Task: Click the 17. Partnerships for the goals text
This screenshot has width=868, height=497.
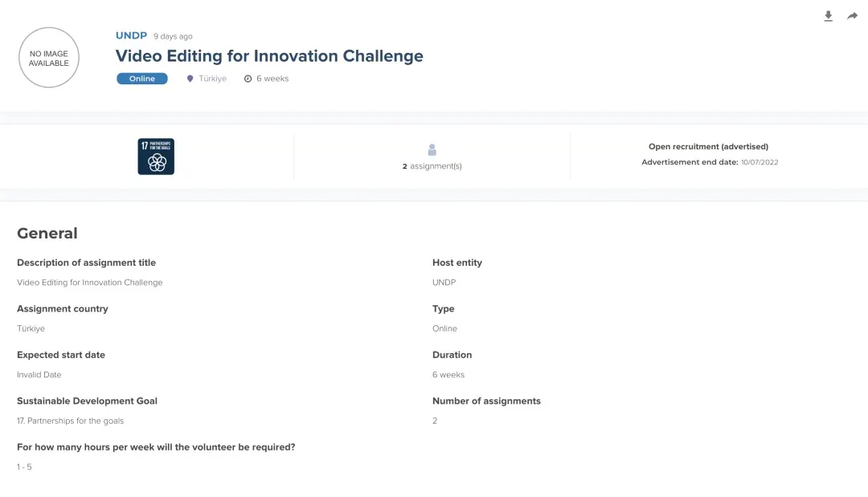Action: point(71,421)
